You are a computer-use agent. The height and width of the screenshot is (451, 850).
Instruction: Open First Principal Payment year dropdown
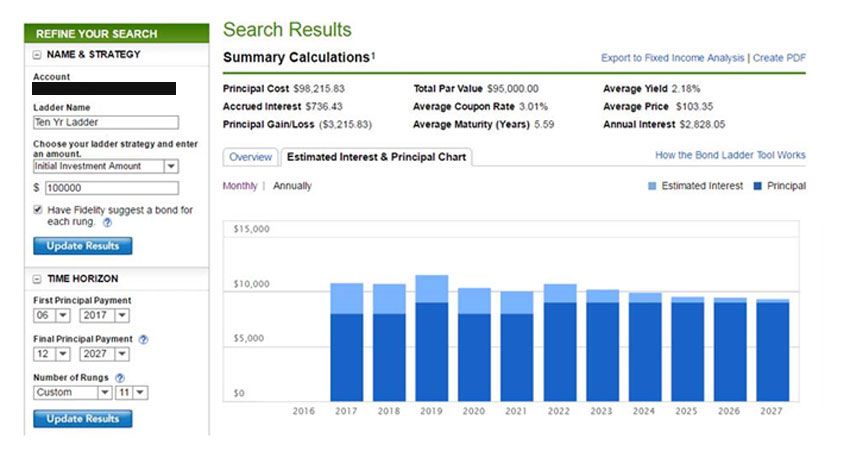point(121,315)
